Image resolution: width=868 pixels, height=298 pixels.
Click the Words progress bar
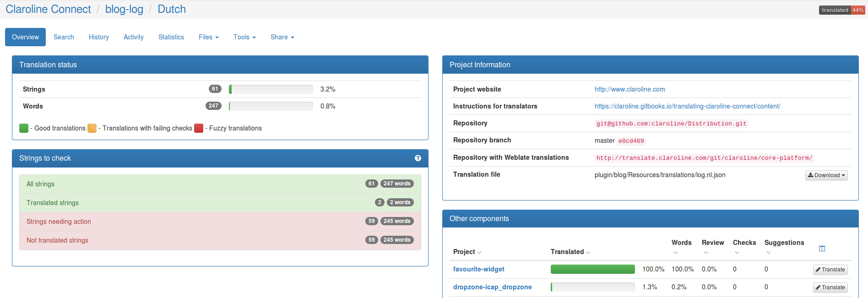tap(271, 106)
